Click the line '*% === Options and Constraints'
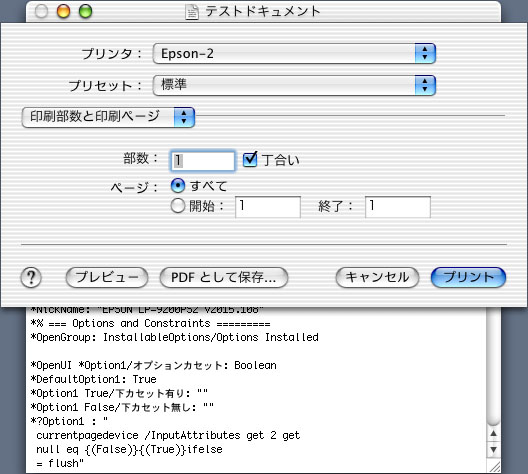Screen dimensions: 528x474 click(x=150, y=324)
